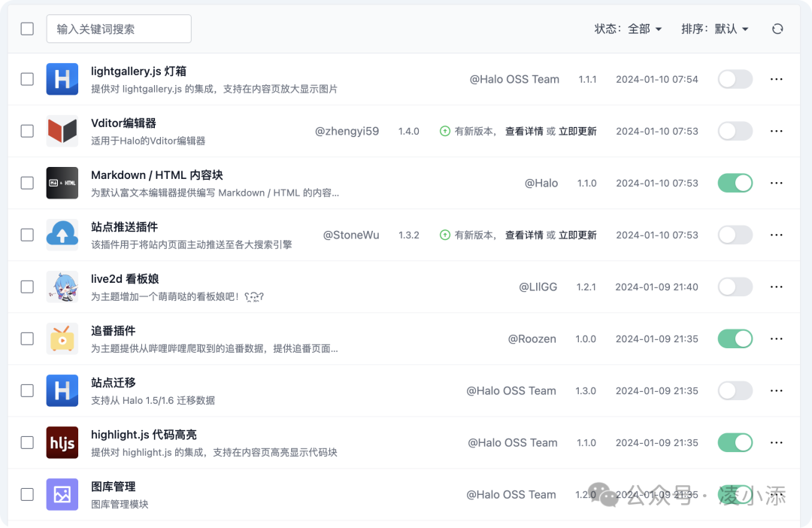Check the lightgallery.js 灯箱 row checkbox
The height and width of the screenshot is (528, 812).
[x=28, y=79]
